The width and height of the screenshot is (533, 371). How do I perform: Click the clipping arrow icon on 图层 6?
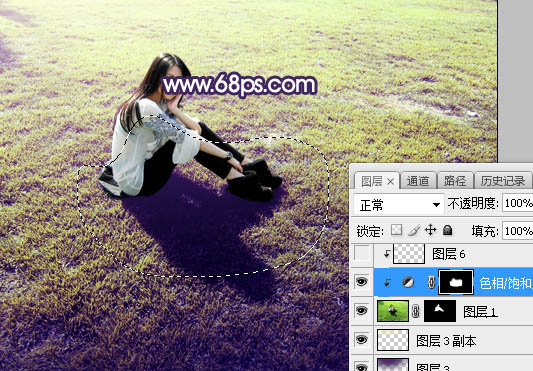pyautogui.click(x=387, y=254)
